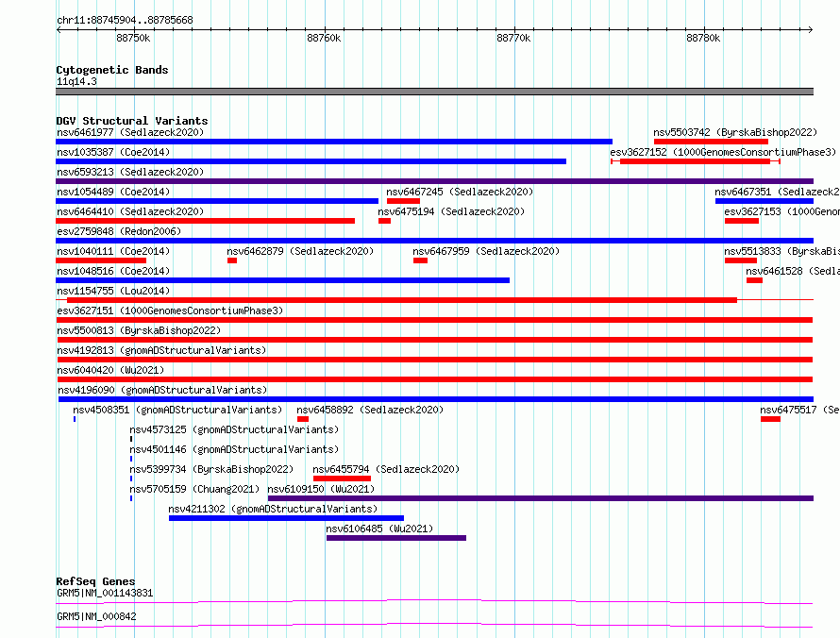Click the 88770k ruler tick label
Screen dimensions: 840x638
[513, 38]
